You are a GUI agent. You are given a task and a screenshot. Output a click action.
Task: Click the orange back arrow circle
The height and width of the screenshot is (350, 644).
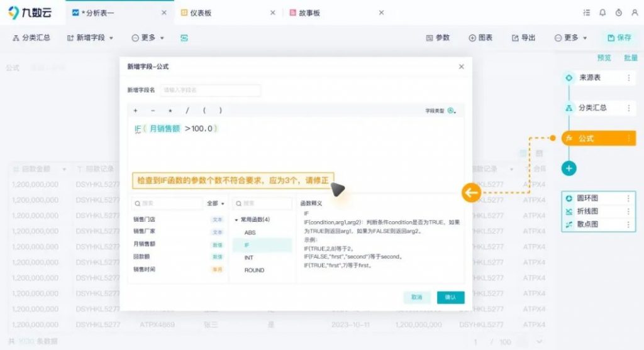click(471, 192)
